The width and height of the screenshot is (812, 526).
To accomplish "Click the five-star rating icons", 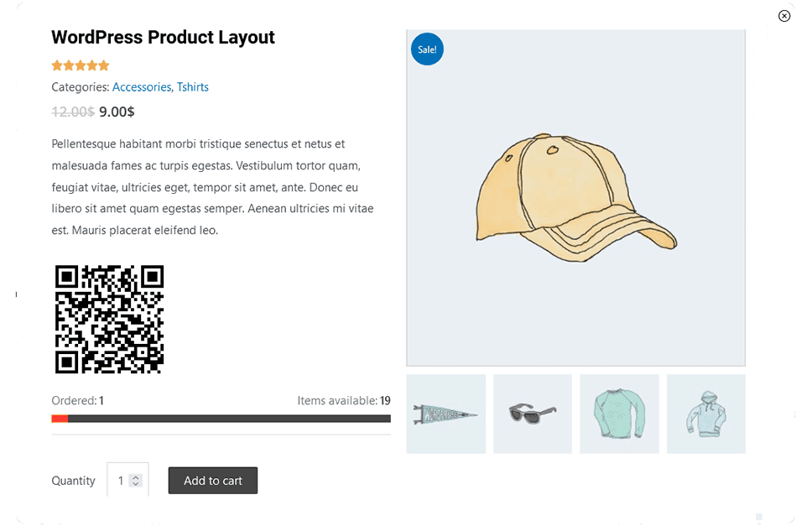I will [x=81, y=65].
